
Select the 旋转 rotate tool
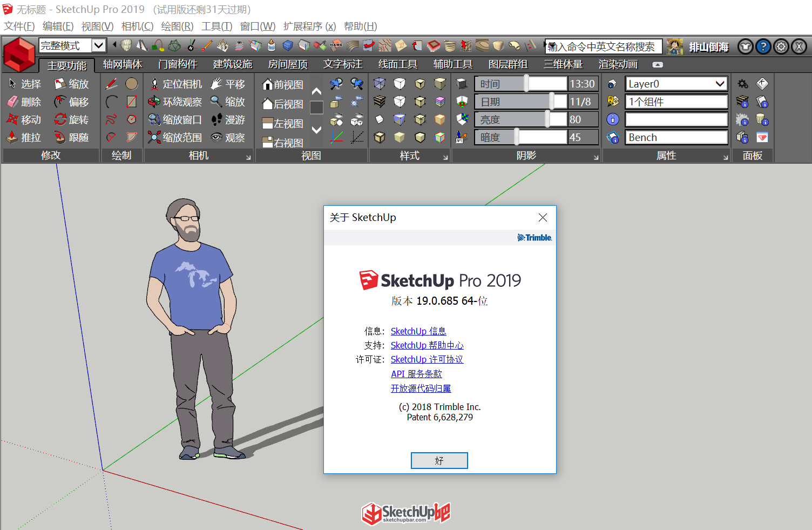pos(72,119)
